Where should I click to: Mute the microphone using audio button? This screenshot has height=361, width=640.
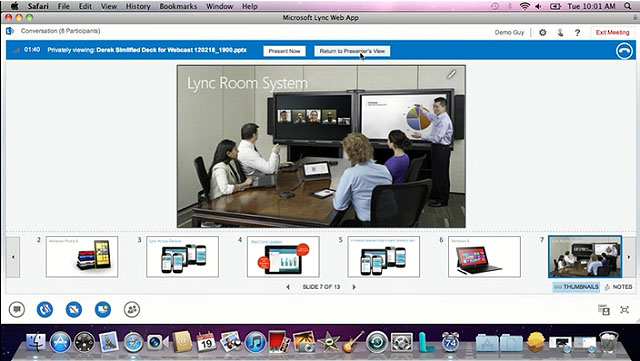pyautogui.click(x=45, y=310)
